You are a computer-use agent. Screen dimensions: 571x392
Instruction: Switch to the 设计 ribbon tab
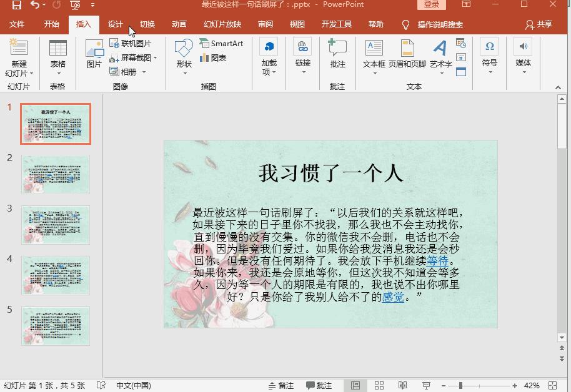[115, 24]
